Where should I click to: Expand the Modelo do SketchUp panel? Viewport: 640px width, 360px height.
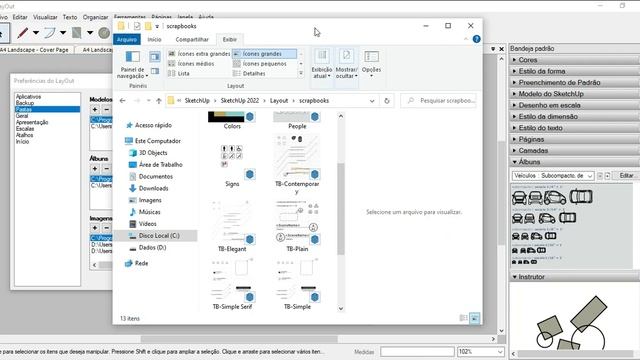click(574, 94)
